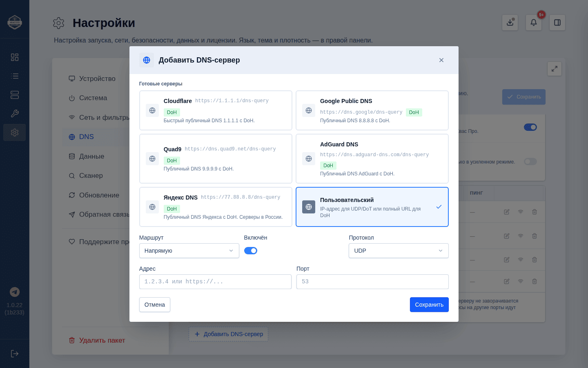Go to Сеть и фильтры section
Image resolution: width=588 pixels, height=368 pixels.
tap(97, 117)
